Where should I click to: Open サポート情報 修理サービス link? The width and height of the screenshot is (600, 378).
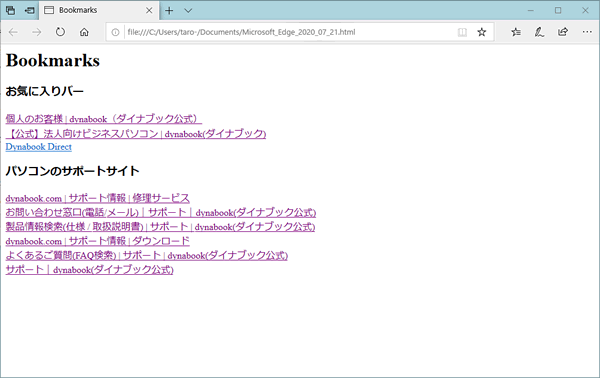pos(98,198)
